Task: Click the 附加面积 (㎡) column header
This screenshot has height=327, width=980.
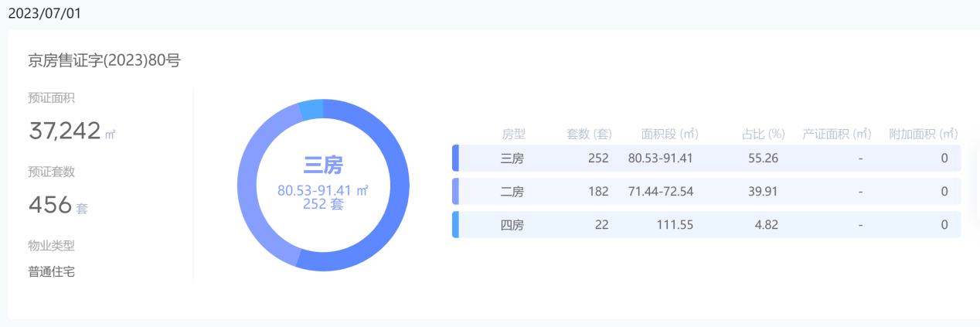Action: (x=924, y=134)
